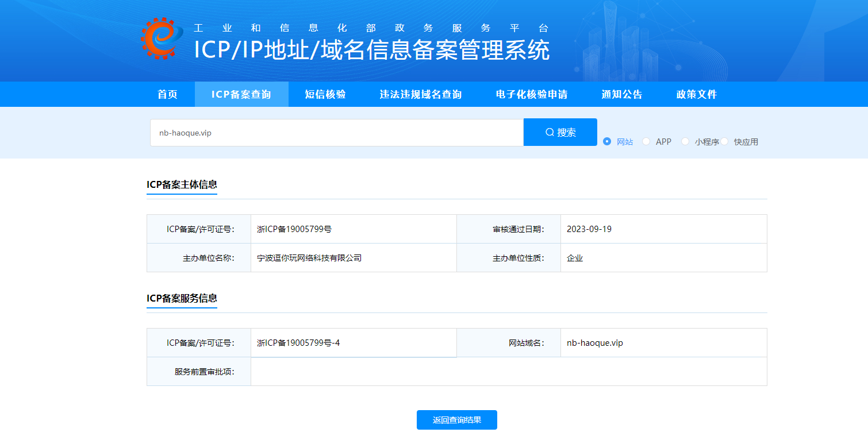
Task: Open 违法违规域名查询 tab
Action: click(421, 94)
